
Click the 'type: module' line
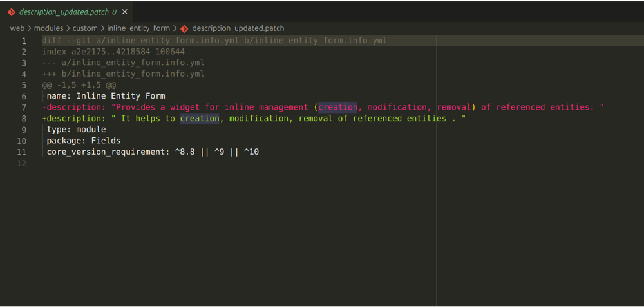click(x=77, y=130)
